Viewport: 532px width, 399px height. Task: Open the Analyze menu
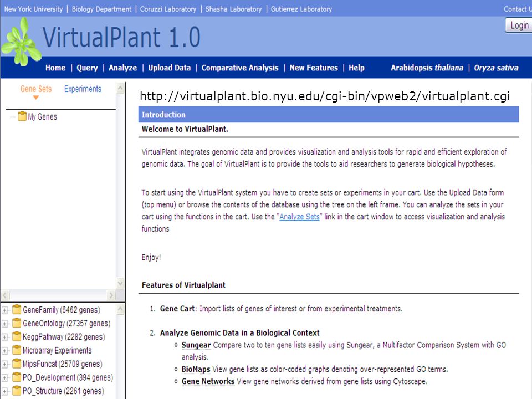pyautogui.click(x=122, y=68)
